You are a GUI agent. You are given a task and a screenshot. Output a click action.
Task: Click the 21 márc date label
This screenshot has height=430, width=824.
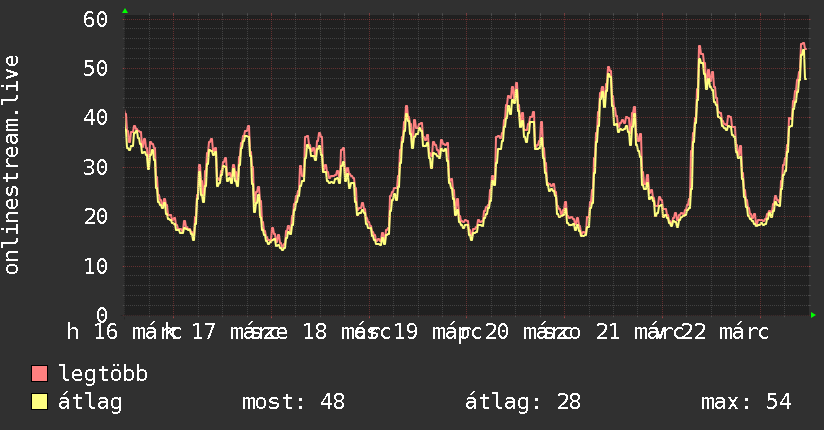[639, 332]
